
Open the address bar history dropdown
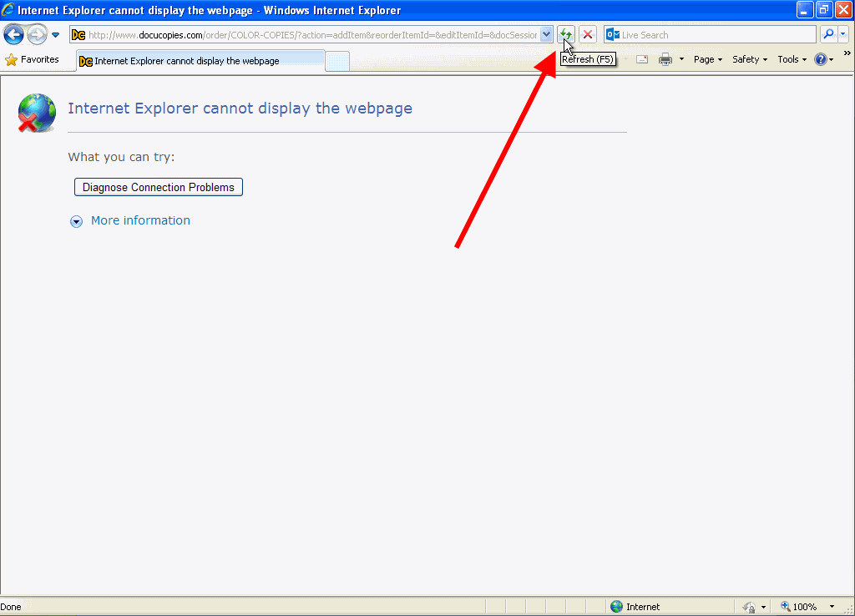pyautogui.click(x=546, y=35)
